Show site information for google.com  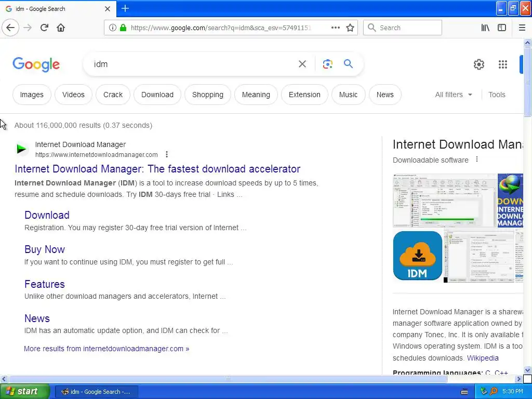tap(112, 28)
